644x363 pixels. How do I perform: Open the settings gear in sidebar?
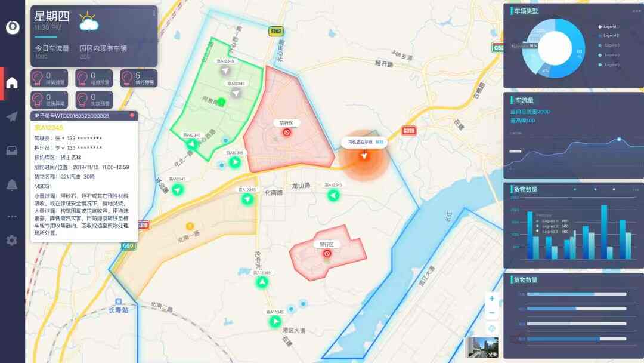point(12,240)
